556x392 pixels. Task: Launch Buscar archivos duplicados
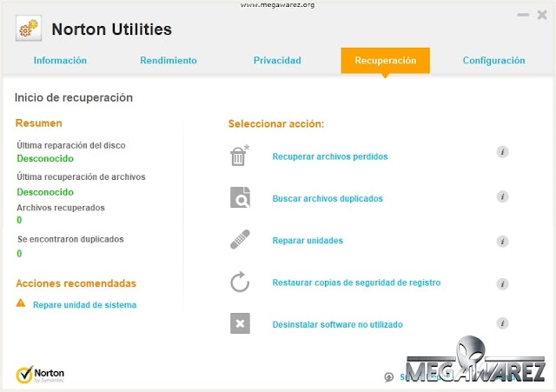coord(328,198)
